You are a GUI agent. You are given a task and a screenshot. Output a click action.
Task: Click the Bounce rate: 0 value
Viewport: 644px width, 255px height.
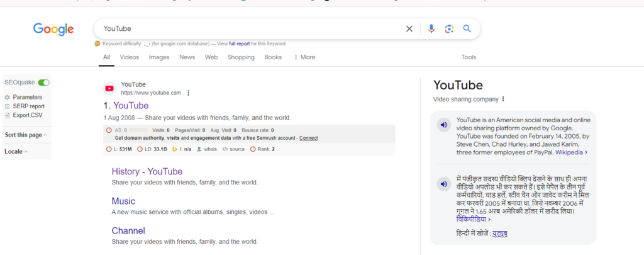[258, 130]
